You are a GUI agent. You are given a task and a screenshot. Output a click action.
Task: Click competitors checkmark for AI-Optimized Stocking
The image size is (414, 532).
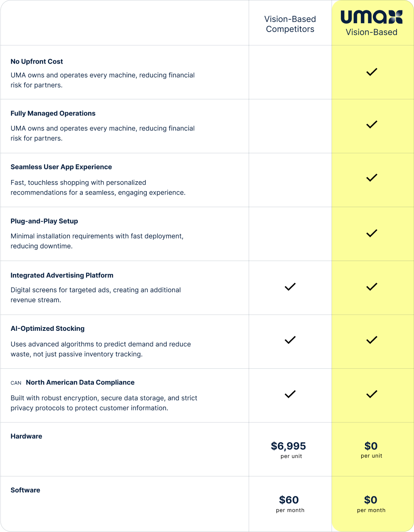(290, 340)
